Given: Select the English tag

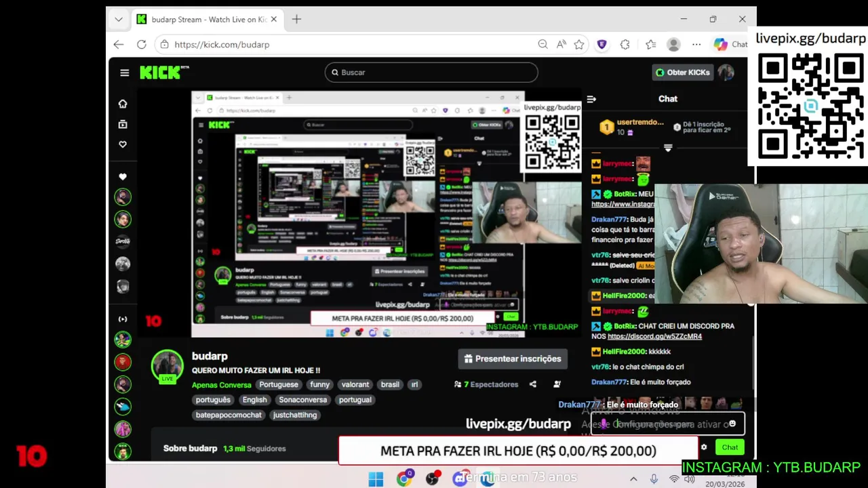Looking at the screenshot, I should tap(254, 400).
